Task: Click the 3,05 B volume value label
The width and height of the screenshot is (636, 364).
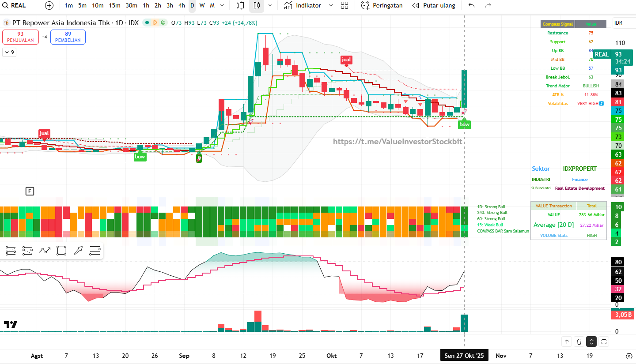Action: [x=622, y=315]
